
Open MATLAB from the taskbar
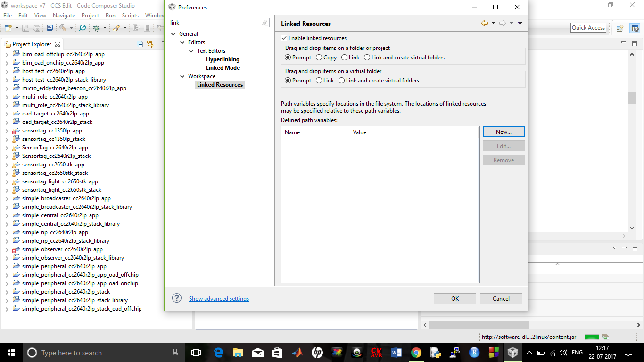coord(297,353)
